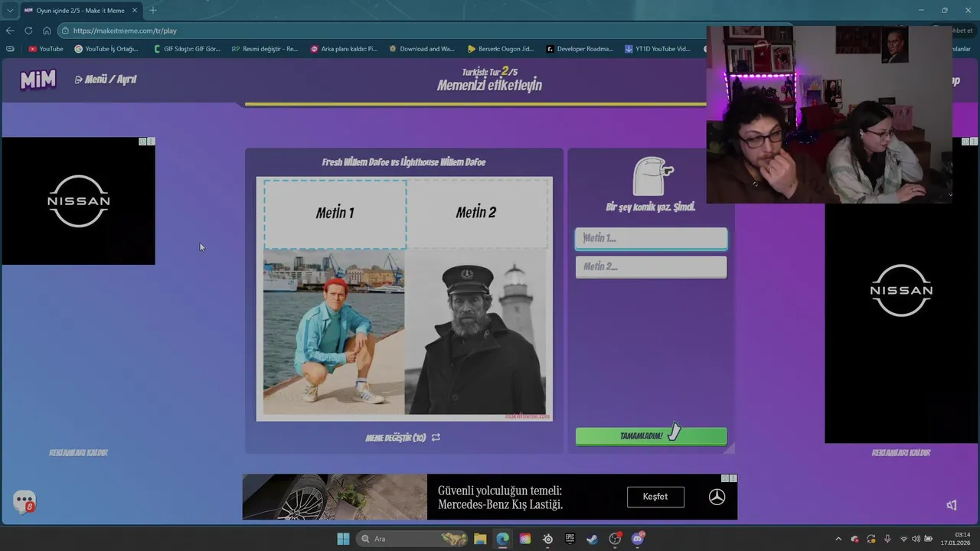Open Discord from taskbar

(x=638, y=539)
